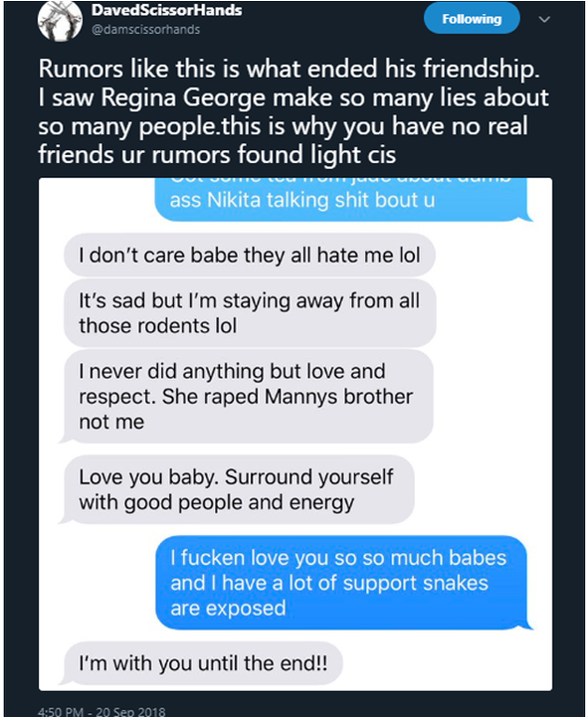Click the 'Love you baby' message bubble
The width and height of the screenshot is (588, 717).
237,489
